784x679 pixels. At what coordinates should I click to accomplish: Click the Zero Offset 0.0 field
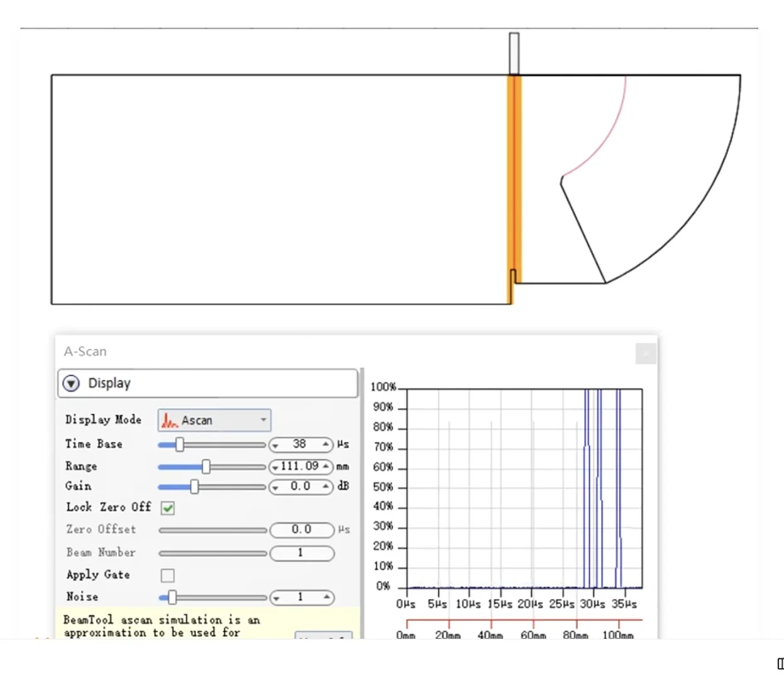click(302, 530)
